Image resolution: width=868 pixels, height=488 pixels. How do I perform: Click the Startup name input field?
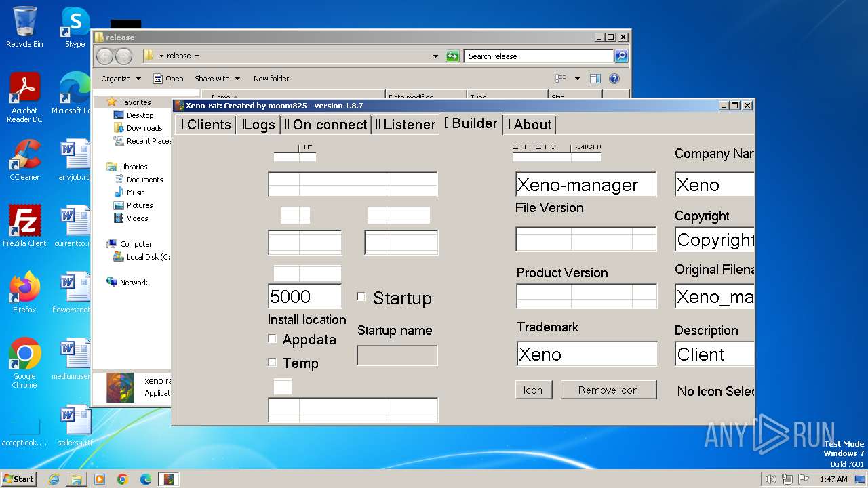pos(397,355)
